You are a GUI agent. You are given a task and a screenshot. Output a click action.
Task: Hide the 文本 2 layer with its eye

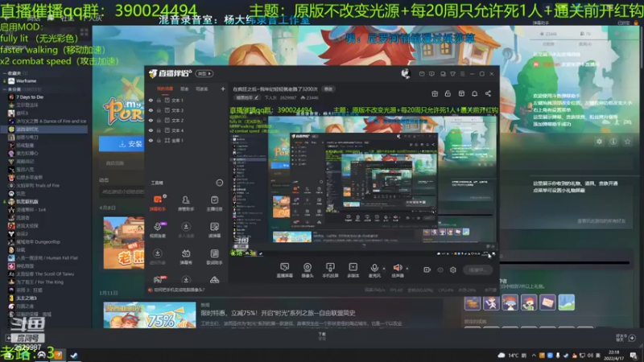click(151, 120)
